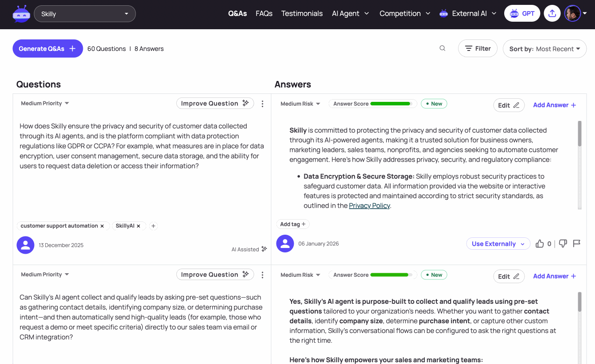The width and height of the screenshot is (595, 364).
Task: Change Medium Risk on the privacy answer
Action: [x=300, y=104]
